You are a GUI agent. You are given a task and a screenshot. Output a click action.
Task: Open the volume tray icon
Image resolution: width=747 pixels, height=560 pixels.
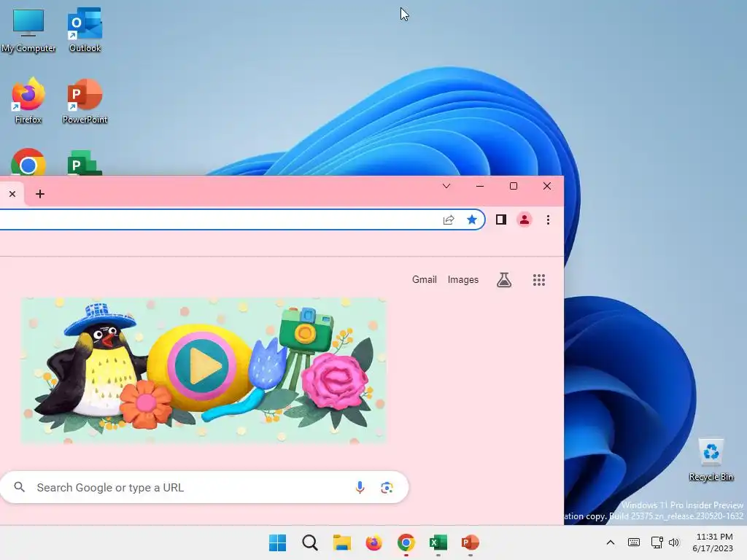[673, 542]
